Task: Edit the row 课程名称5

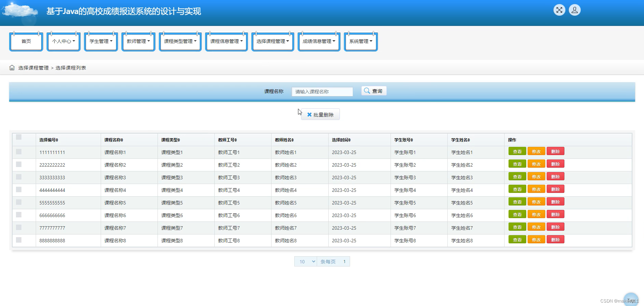Action: tap(536, 202)
